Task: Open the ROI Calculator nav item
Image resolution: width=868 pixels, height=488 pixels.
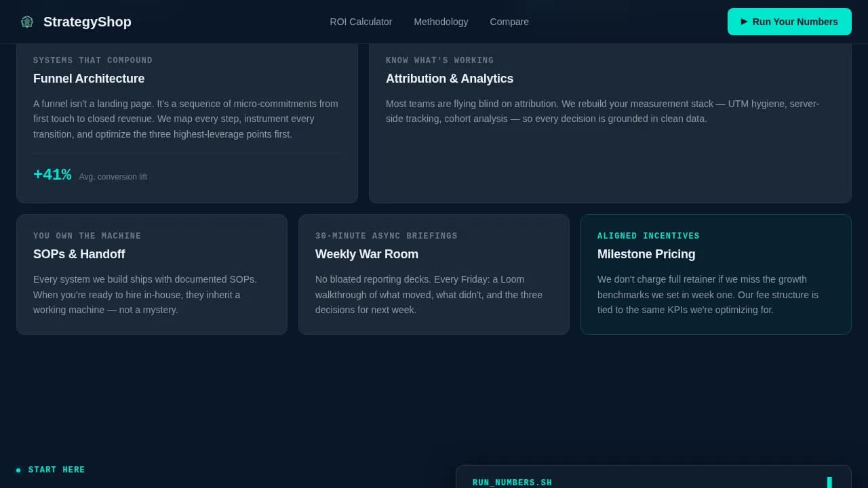Action: [x=361, y=22]
